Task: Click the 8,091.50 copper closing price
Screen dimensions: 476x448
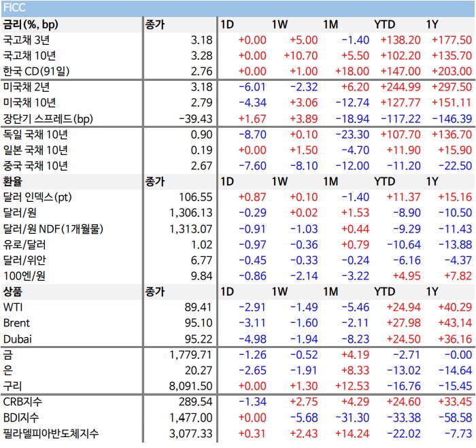Action: point(191,386)
